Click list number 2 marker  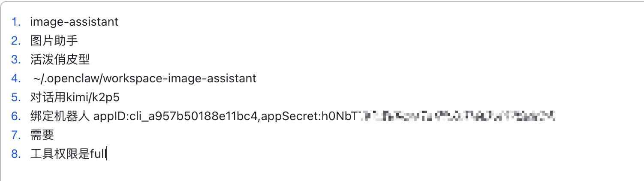(16, 41)
